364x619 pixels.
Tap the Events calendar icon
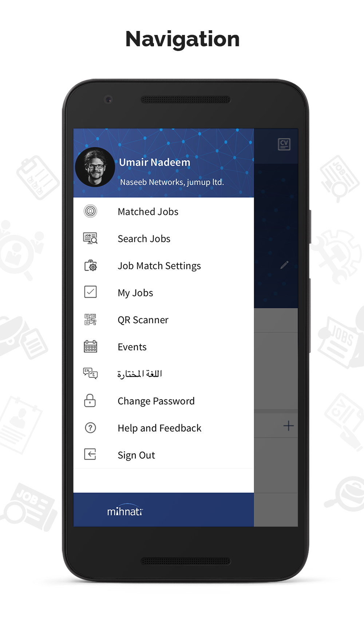tap(90, 346)
